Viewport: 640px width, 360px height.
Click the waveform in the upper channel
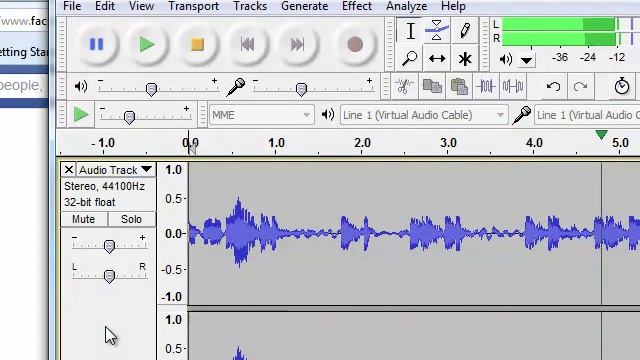tap(414, 233)
